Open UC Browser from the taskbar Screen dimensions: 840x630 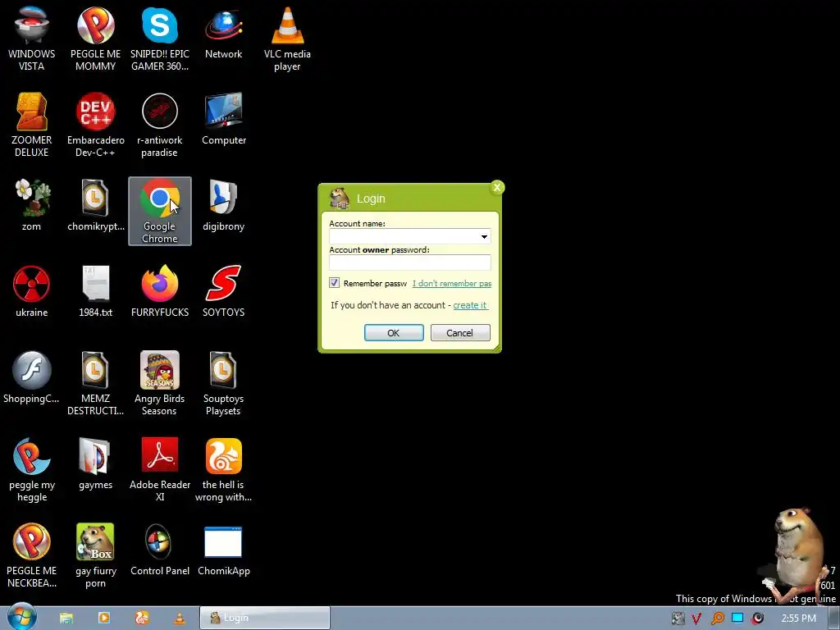tap(142, 619)
